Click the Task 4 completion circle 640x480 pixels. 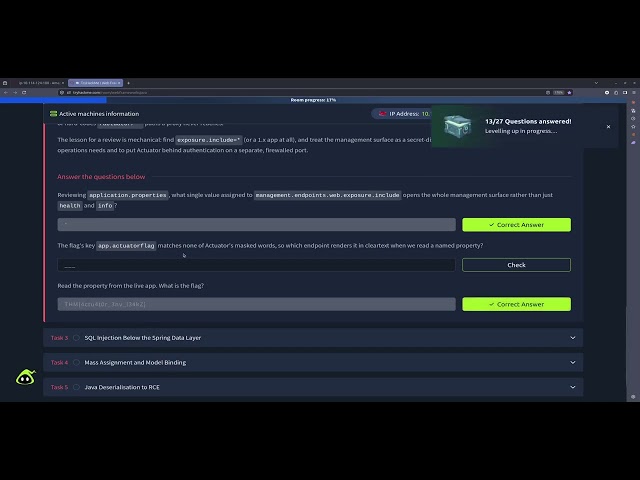[x=76, y=362]
